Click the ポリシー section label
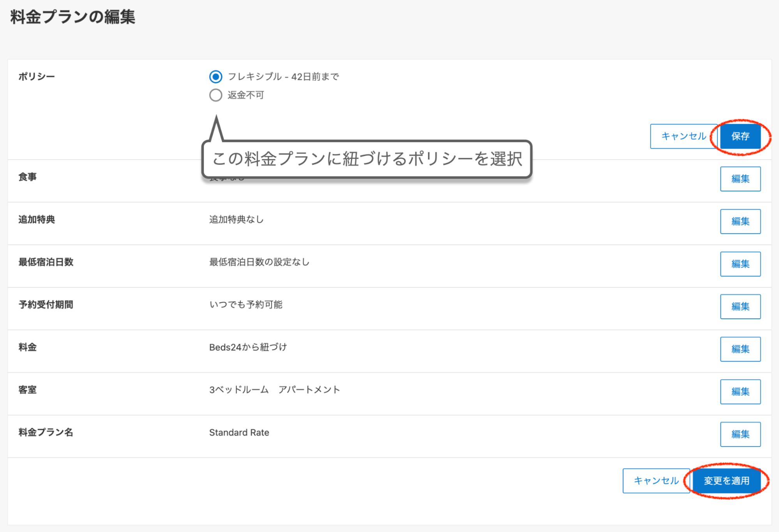 point(37,77)
